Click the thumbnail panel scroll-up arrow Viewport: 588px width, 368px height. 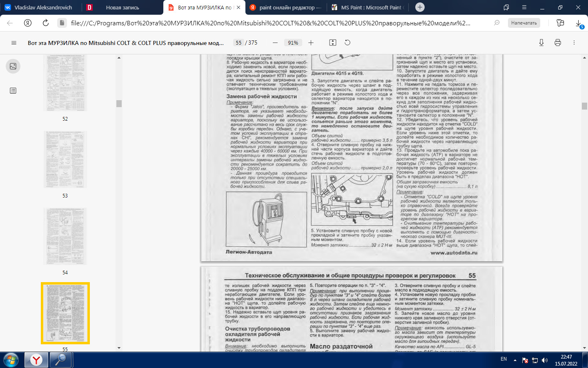click(119, 58)
